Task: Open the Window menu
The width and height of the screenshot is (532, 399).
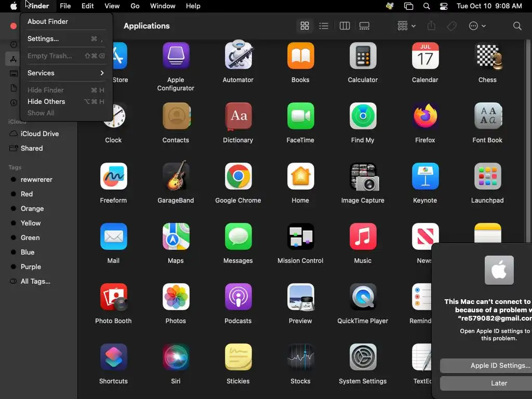Action: 163,6
